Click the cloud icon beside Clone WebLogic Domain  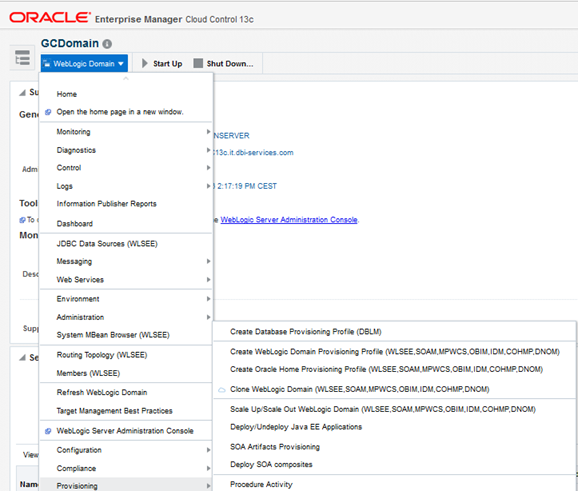click(222, 390)
